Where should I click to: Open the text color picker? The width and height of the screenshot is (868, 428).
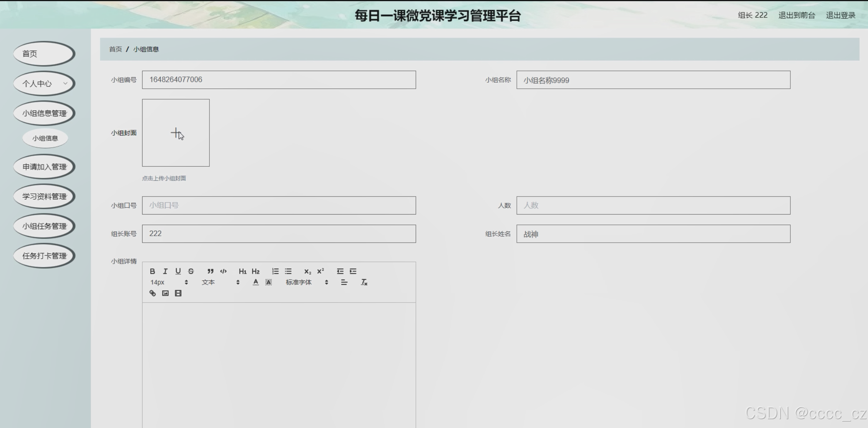[x=256, y=282]
